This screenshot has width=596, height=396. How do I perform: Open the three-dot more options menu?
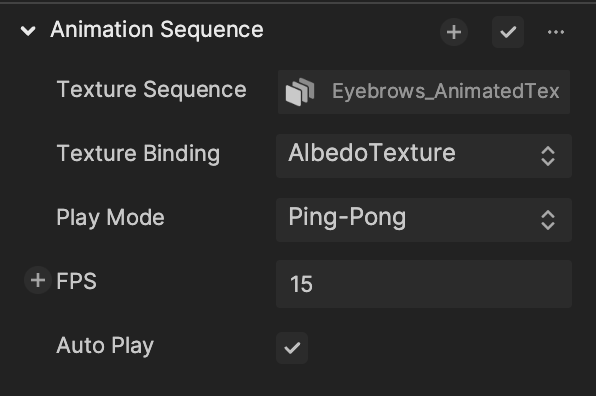556,32
